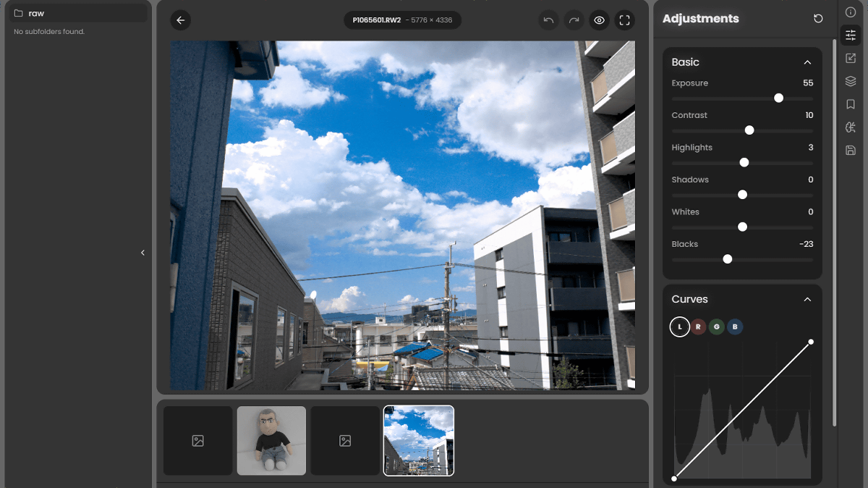
Task: Open the presets bookmark panel
Action: coord(851,104)
